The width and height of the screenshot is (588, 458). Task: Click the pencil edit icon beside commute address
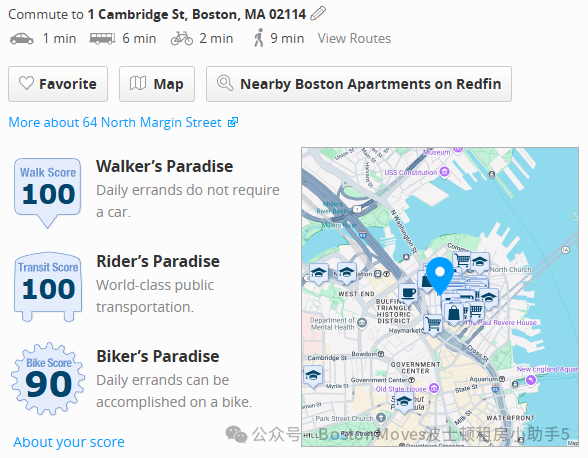pyautogui.click(x=318, y=14)
